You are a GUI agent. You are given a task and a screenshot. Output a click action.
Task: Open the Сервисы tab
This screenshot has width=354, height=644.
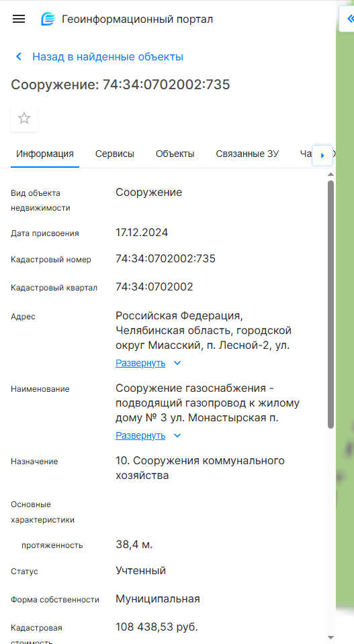pyautogui.click(x=115, y=154)
